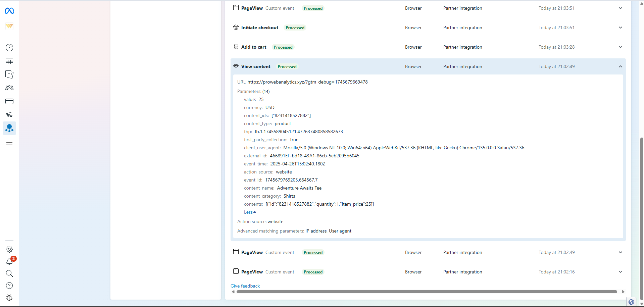644x307 pixels.
Task: Open the Help question mark icon
Action: 9,286
